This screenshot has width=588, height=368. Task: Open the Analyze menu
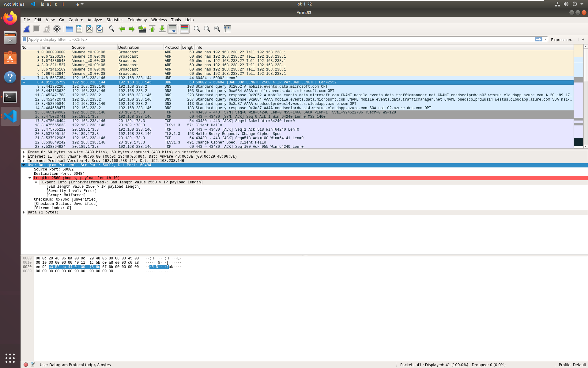pyautogui.click(x=95, y=20)
